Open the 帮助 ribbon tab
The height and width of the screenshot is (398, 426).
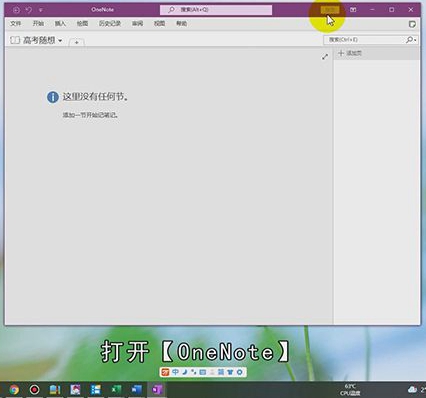pos(181,24)
